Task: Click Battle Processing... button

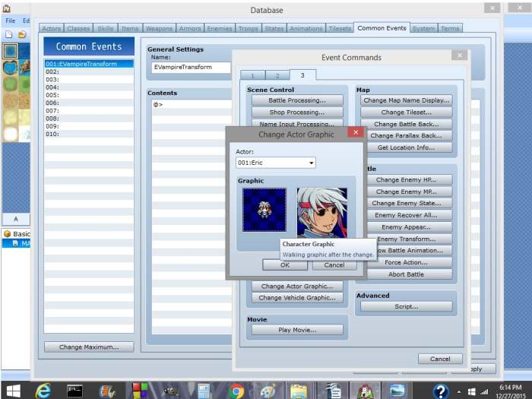Action: pyautogui.click(x=297, y=100)
